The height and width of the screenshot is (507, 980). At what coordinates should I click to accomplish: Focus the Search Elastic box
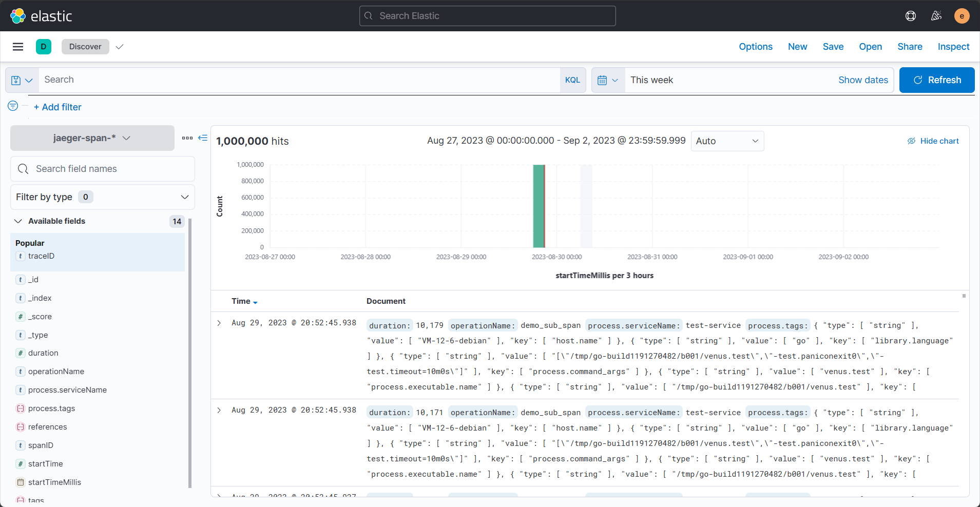[488, 16]
